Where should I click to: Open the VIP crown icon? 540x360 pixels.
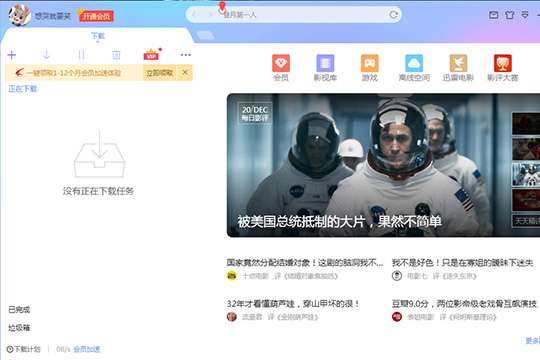(x=151, y=54)
